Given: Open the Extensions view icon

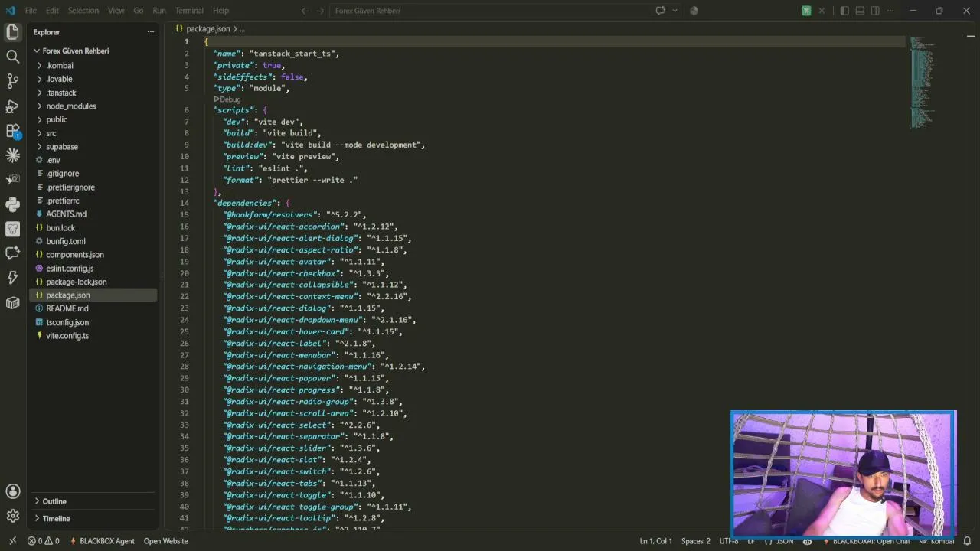Looking at the screenshot, I should (x=12, y=131).
